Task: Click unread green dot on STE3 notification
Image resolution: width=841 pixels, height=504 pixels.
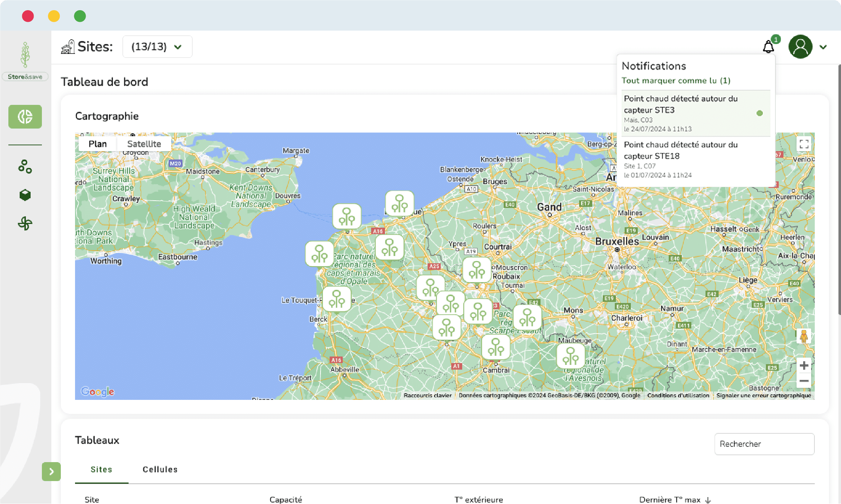Action: 759,113
